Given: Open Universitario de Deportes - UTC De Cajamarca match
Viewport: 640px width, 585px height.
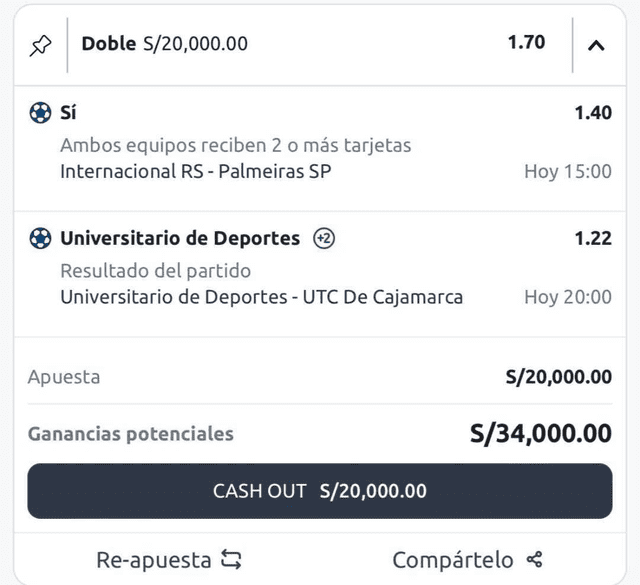Looking at the screenshot, I should 261,297.
